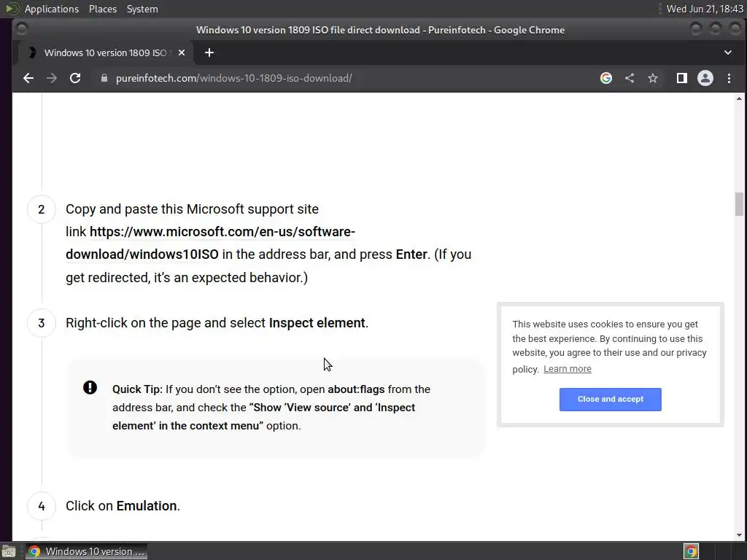This screenshot has width=747, height=560.
Task: Click the Chrome icon in the bottom-right tray
Action: pyautogui.click(x=691, y=551)
